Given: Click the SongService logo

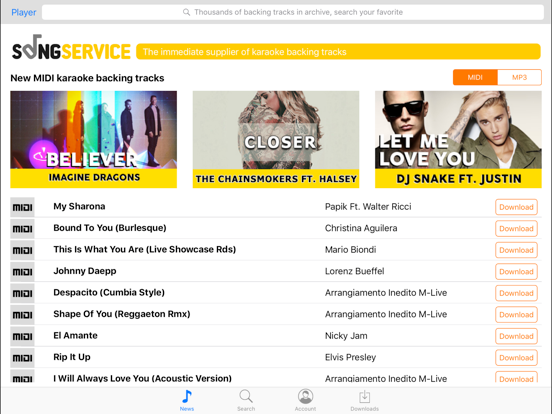Looking at the screenshot, I should [x=71, y=48].
